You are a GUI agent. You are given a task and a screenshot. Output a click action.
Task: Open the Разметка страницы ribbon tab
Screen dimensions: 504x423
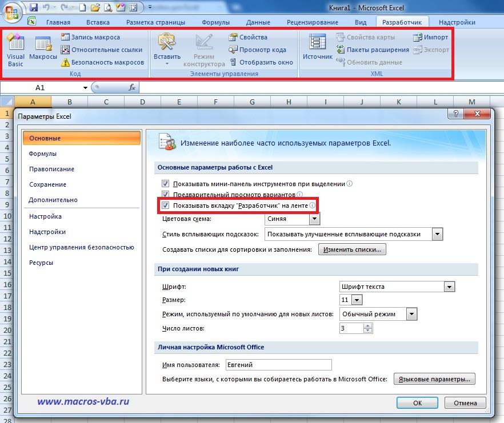[x=155, y=22]
